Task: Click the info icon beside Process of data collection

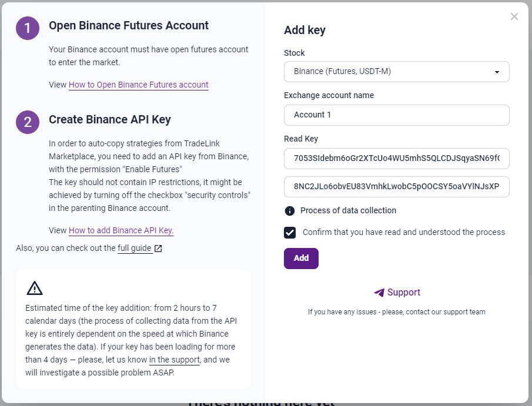Action: pyautogui.click(x=289, y=211)
